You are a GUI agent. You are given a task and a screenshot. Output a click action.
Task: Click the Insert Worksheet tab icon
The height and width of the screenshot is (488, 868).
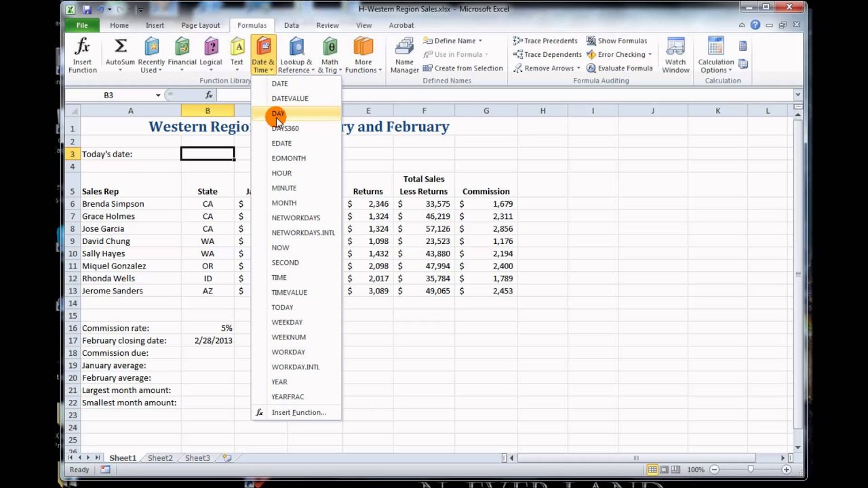tap(226, 458)
